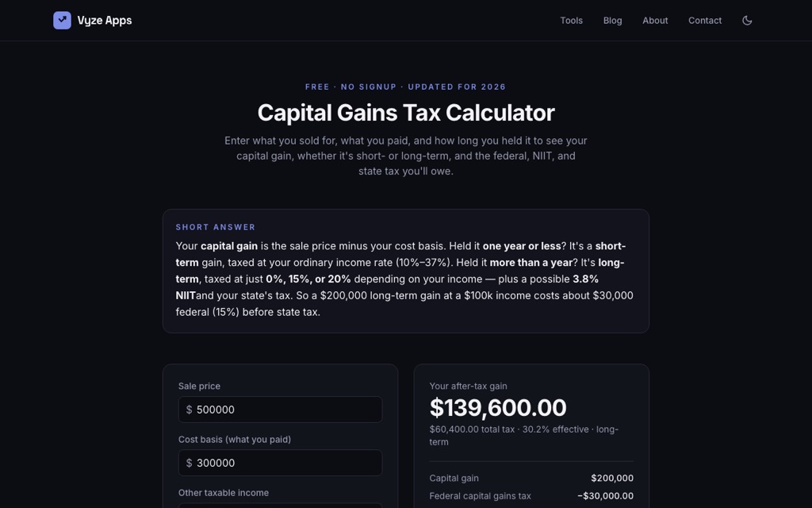Click the Vyze Apps logo icon

pos(62,20)
